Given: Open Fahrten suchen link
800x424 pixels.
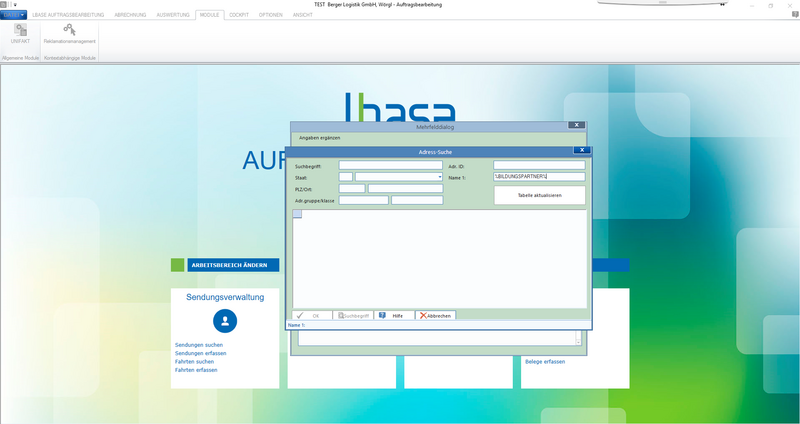Looking at the screenshot, I should 194,362.
